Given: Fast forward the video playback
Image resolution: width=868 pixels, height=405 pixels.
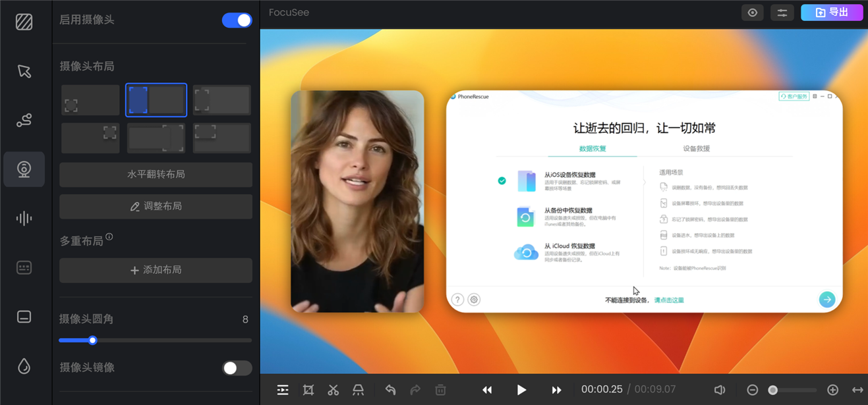Looking at the screenshot, I should (x=556, y=390).
